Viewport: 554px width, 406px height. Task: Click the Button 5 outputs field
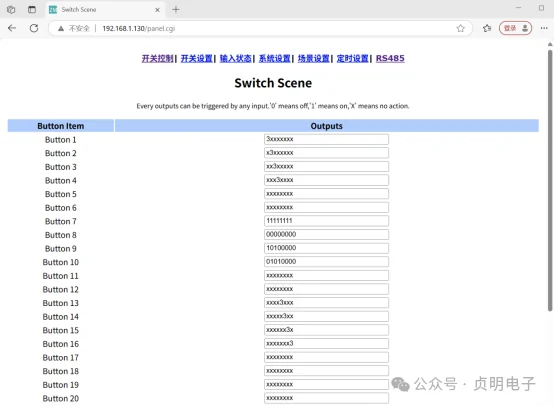[x=326, y=194]
